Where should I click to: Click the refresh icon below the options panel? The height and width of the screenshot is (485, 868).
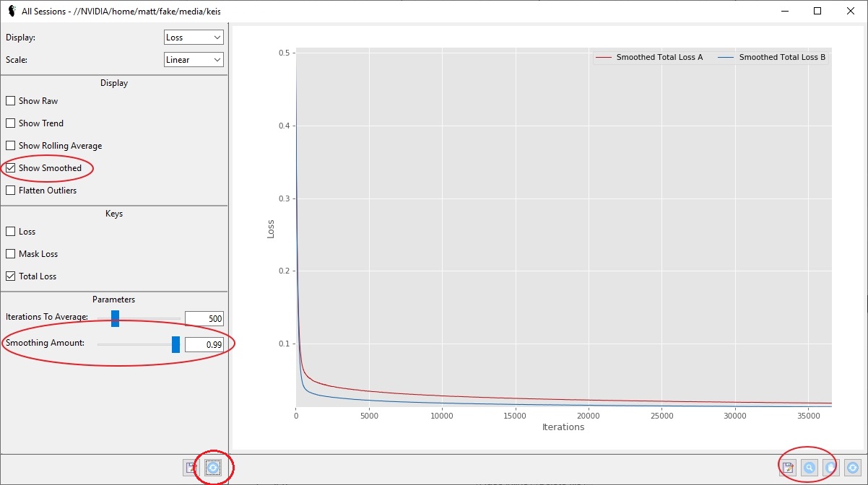click(213, 468)
